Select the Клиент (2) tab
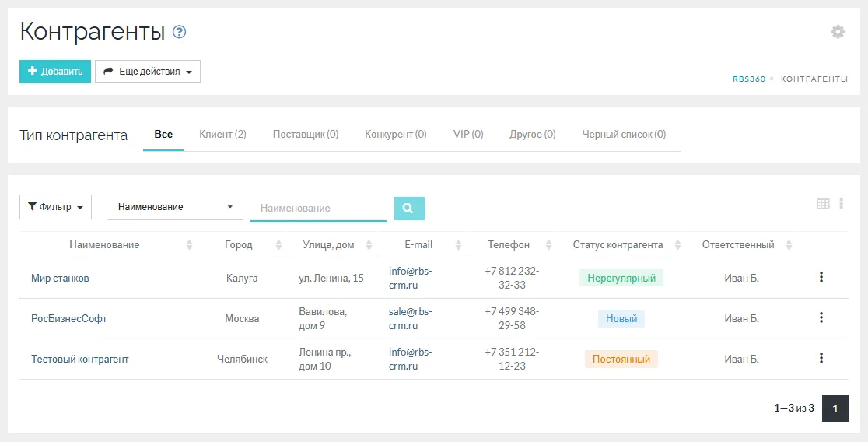Screen dimensions: 868x442 tap(222, 134)
